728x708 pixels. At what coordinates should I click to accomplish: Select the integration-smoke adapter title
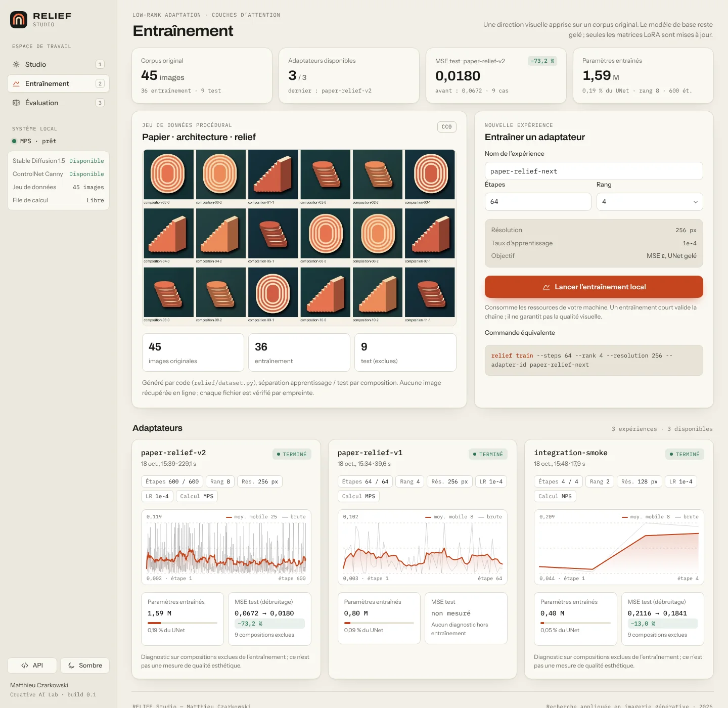[571, 453]
